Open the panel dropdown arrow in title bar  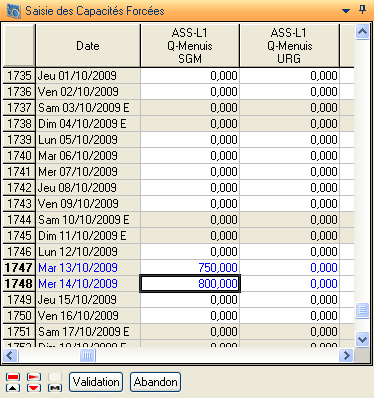click(x=346, y=11)
